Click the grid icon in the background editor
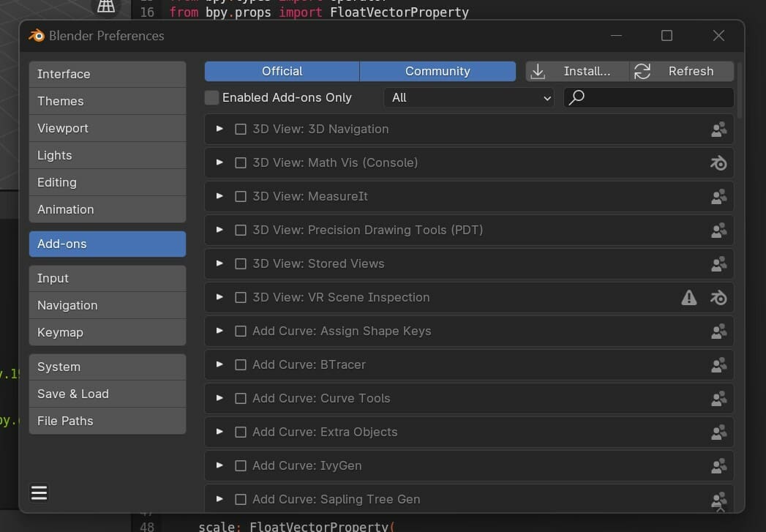Viewport: 766px width, 532px height. 106,6
